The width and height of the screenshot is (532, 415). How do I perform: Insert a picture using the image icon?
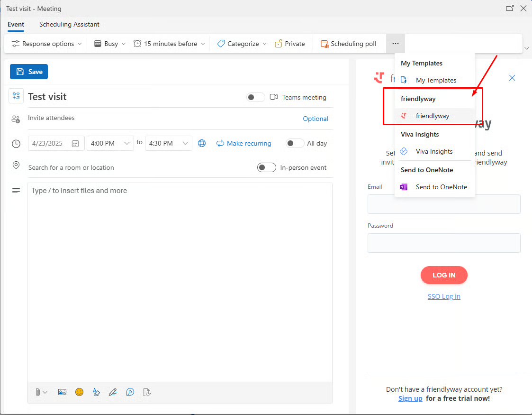pyautogui.click(x=62, y=392)
